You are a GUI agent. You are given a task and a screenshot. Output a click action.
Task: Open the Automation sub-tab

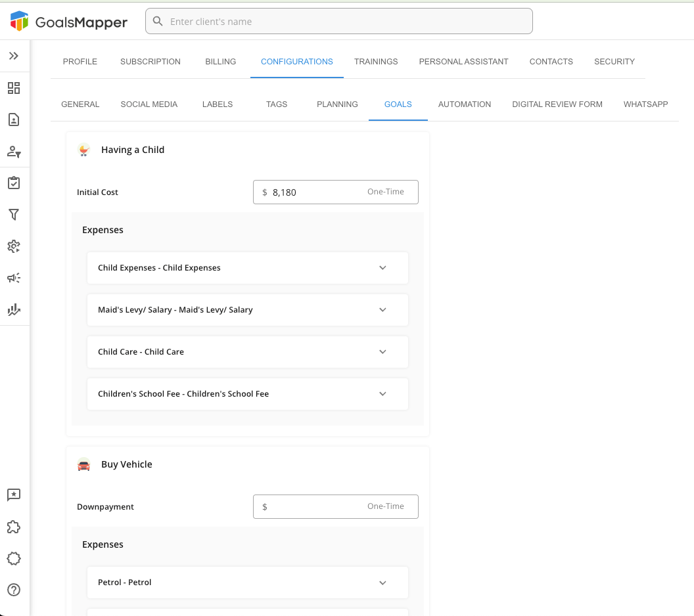point(464,104)
